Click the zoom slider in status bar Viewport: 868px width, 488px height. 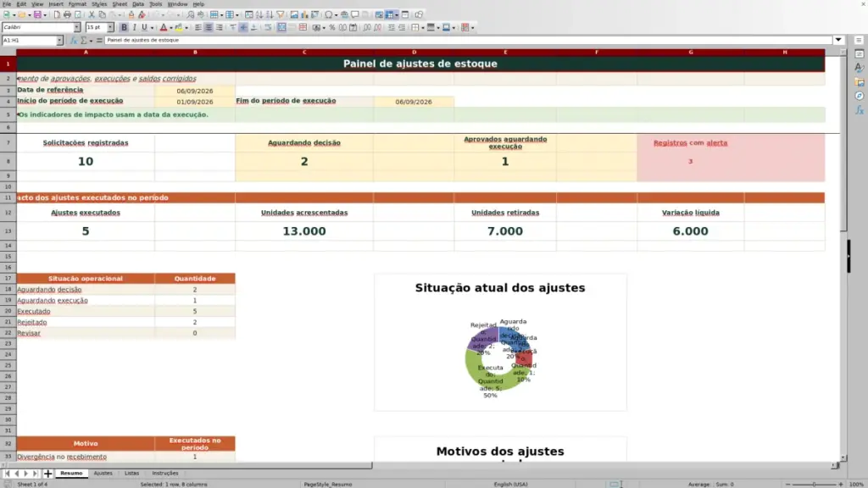click(x=814, y=485)
